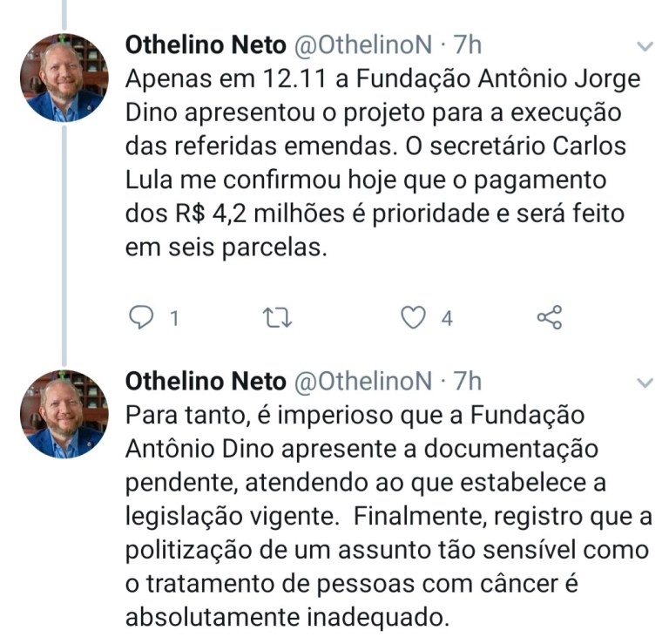The width and height of the screenshot is (669, 644).
Task: Open the first tweet's chevron options menu
Action: (x=645, y=46)
